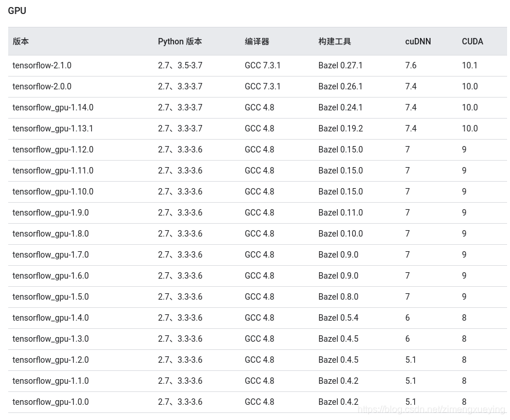
Task: Select the tensorflow_gpu-1.12.0 cell
Action: pyautogui.click(x=53, y=150)
